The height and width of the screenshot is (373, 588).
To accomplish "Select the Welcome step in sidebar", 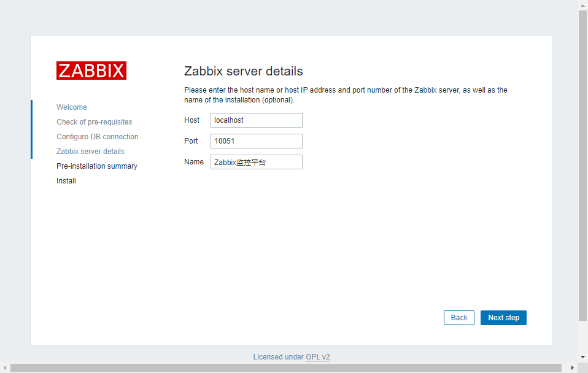I will pyautogui.click(x=72, y=107).
